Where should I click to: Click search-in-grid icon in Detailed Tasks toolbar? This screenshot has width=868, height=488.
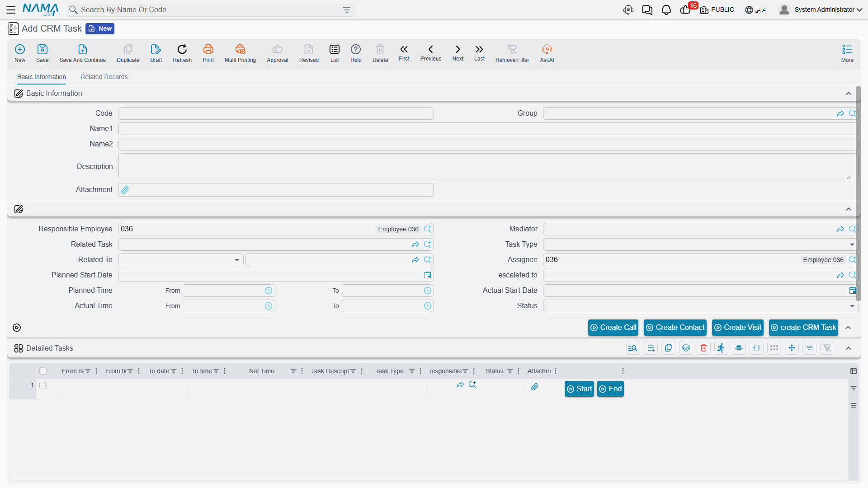(x=633, y=348)
